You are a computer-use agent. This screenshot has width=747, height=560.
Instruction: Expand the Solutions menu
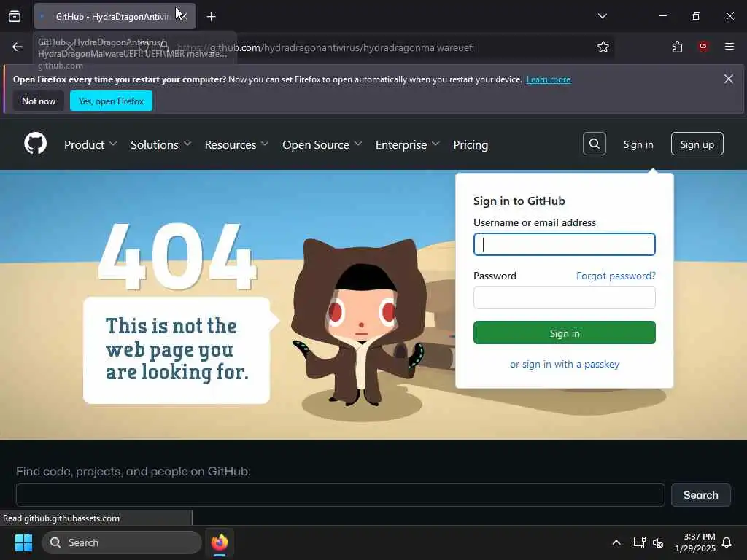coord(160,145)
